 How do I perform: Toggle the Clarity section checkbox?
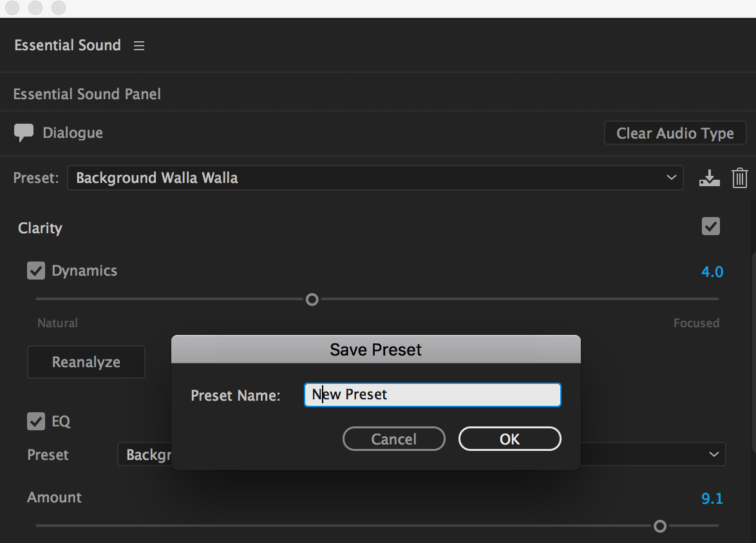(711, 227)
